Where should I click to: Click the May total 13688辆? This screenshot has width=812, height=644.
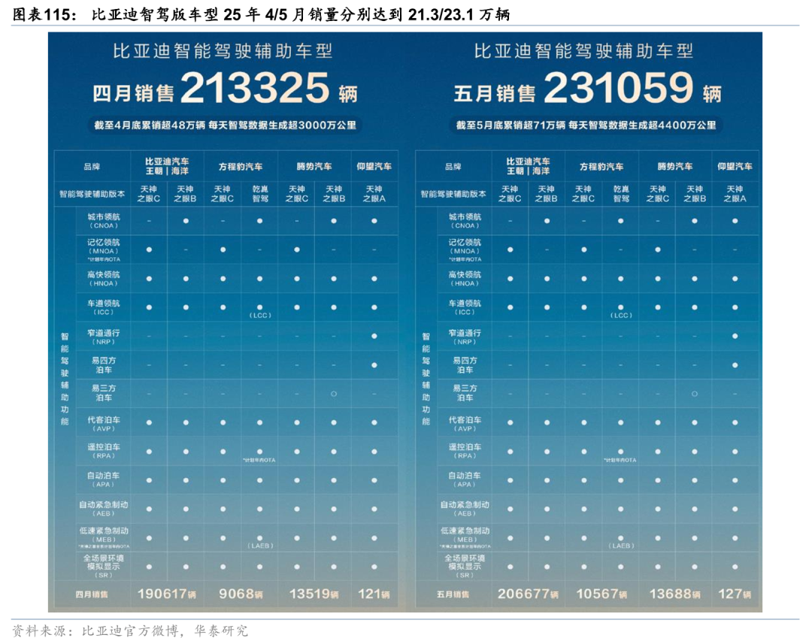point(674,594)
